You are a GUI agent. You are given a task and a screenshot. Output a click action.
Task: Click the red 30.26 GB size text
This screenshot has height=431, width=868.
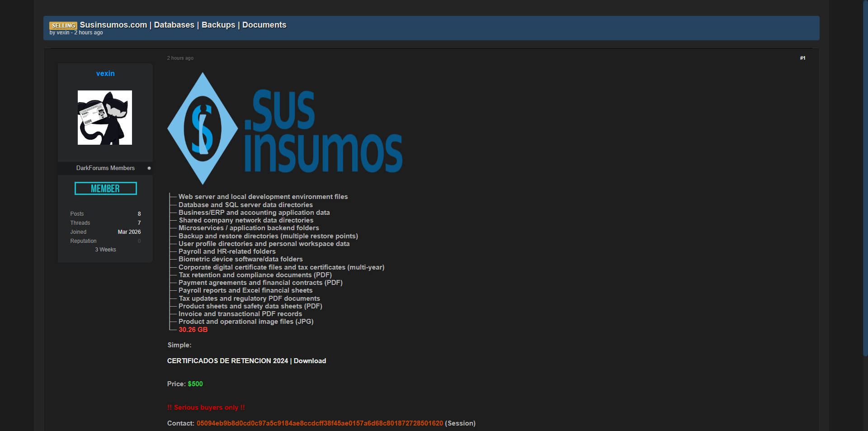[x=193, y=330]
